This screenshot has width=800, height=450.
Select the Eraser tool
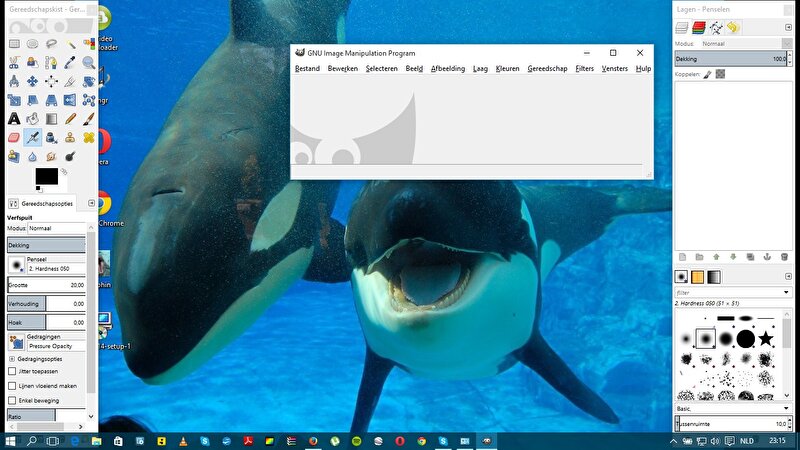click(14, 138)
